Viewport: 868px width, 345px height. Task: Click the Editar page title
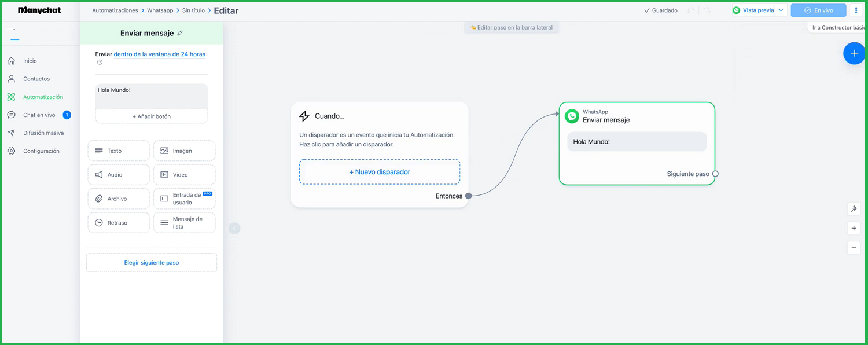[x=226, y=10]
